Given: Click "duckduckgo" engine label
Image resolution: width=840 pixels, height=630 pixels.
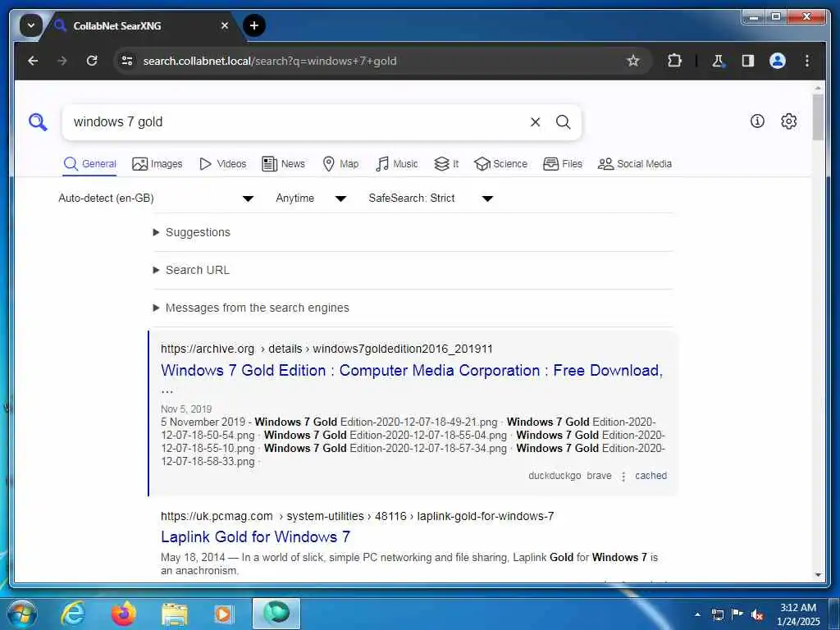Looking at the screenshot, I should point(555,476).
